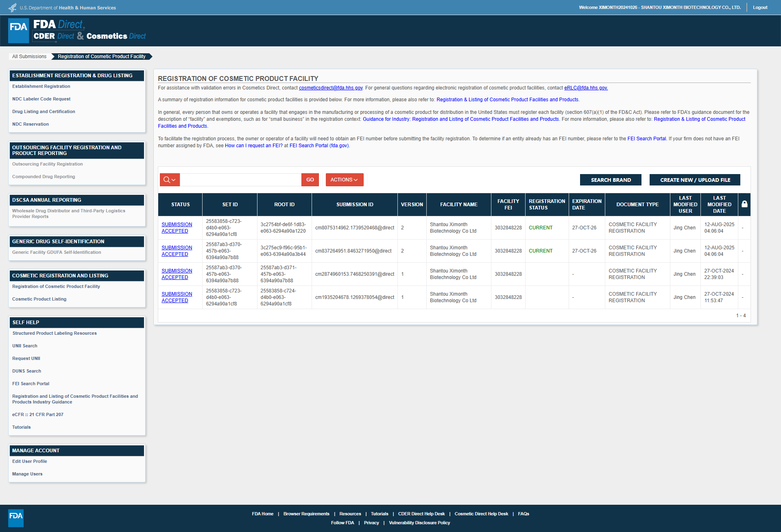
Task: Click CDER Direct Help Desk footer link
Action: (421, 514)
